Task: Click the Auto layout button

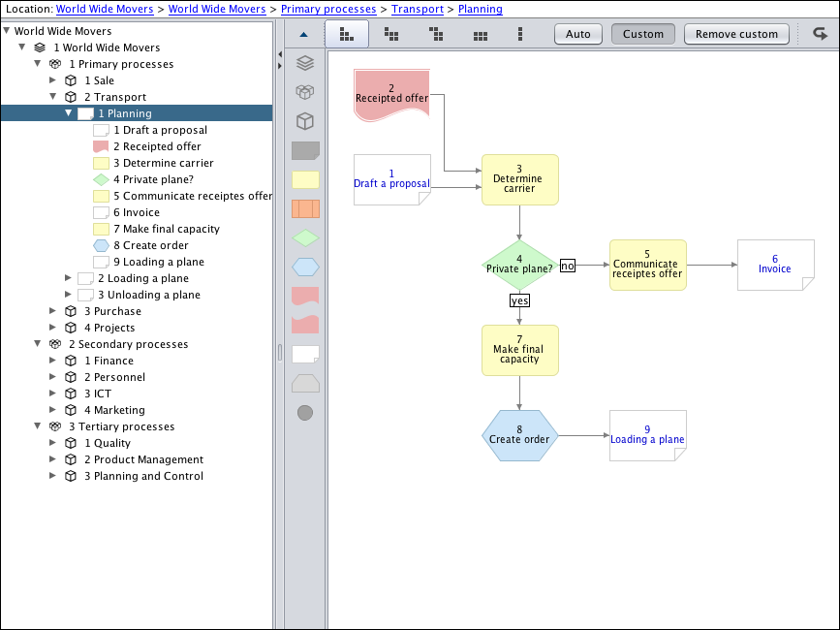Action: pyautogui.click(x=578, y=34)
